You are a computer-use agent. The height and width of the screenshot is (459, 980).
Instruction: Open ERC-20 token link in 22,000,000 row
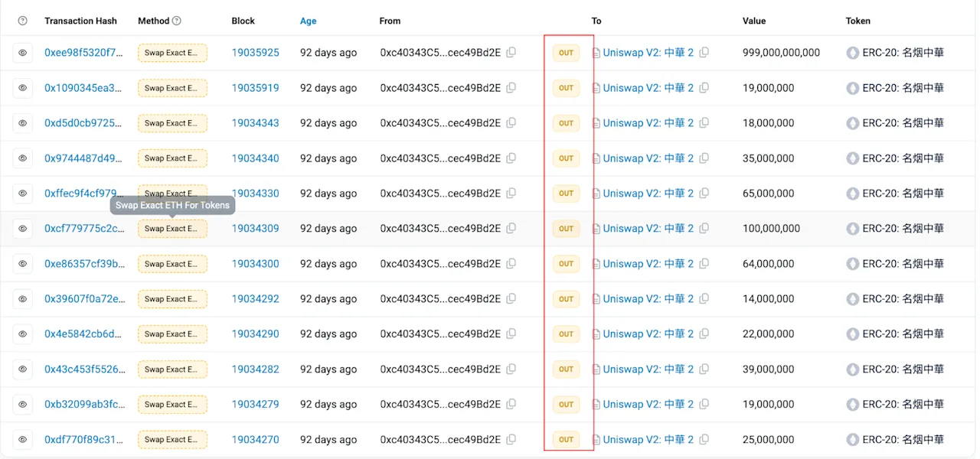(903, 334)
